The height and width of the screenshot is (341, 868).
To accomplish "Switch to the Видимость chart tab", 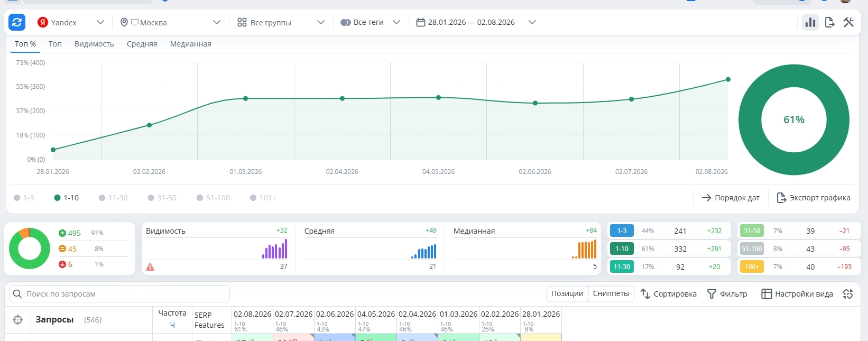I will pyautogui.click(x=94, y=44).
